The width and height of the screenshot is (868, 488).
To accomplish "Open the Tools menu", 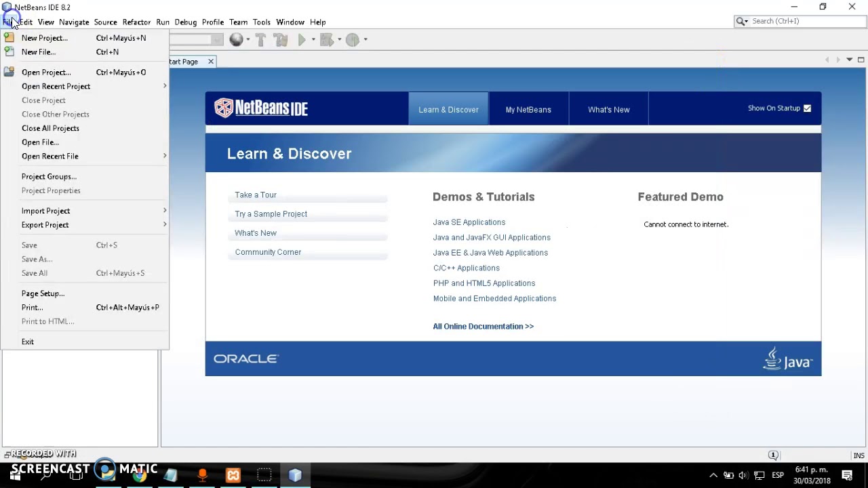I will [262, 22].
